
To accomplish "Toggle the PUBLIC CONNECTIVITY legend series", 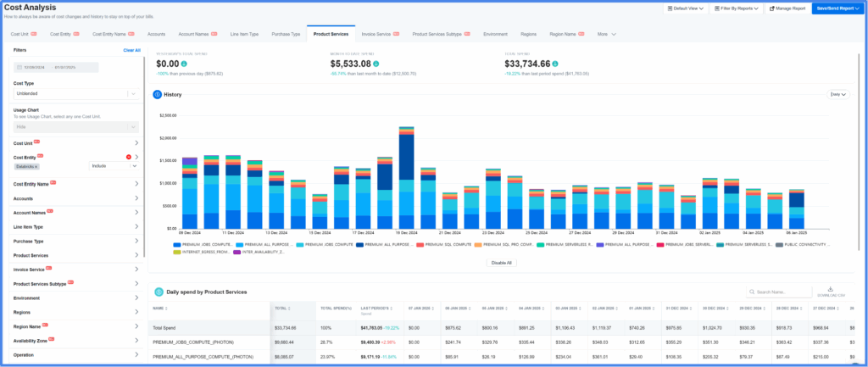I will click(x=803, y=244).
